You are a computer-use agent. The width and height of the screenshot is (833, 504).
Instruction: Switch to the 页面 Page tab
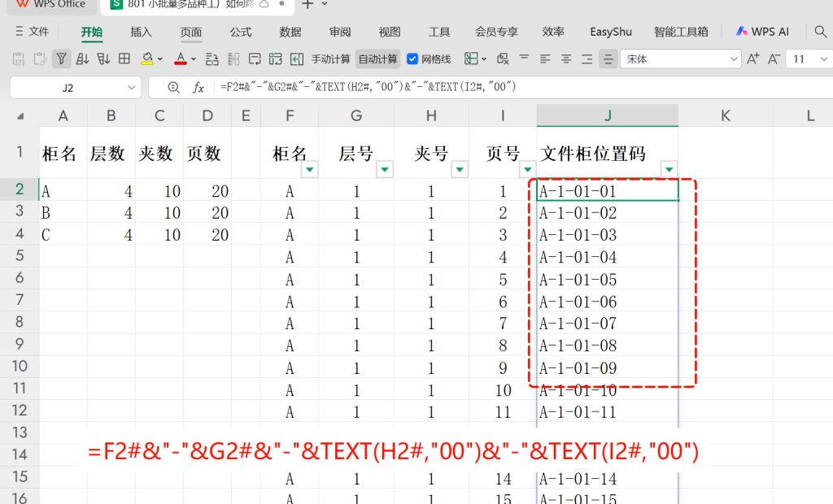tap(190, 32)
